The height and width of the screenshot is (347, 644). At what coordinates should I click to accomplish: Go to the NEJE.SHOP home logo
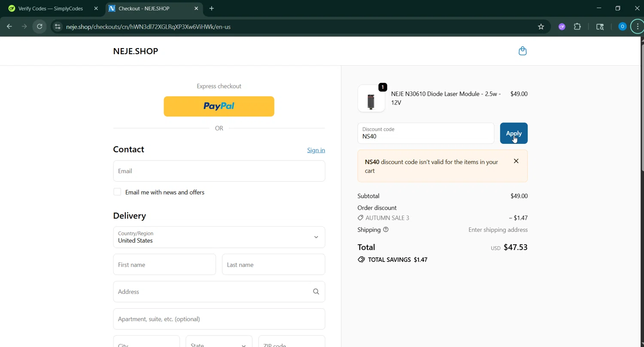click(x=136, y=51)
